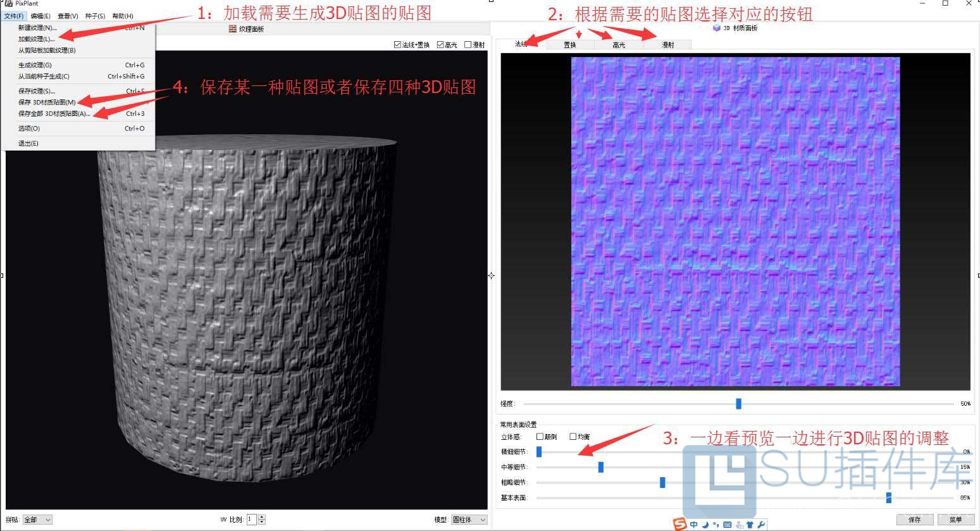This screenshot has width=980, height=531.
Task: Increase the UV 比例 stepper value
Action: (262, 516)
